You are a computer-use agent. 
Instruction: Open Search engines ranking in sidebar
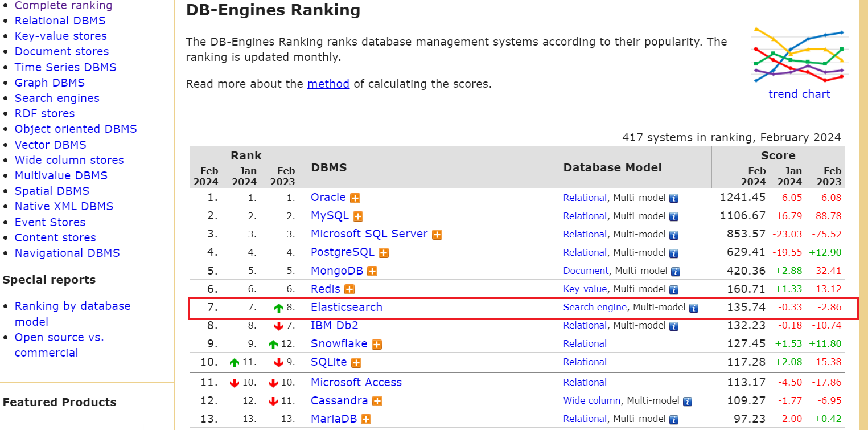click(57, 98)
